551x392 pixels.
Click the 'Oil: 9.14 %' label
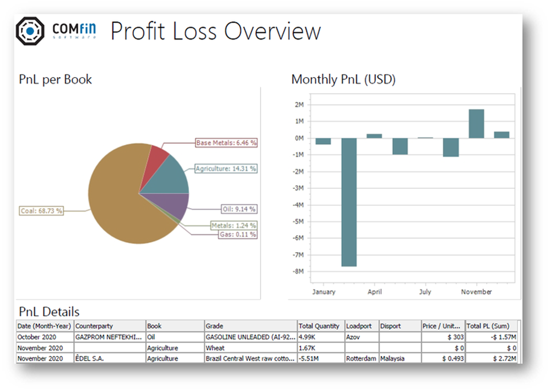click(x=239, y=209)
